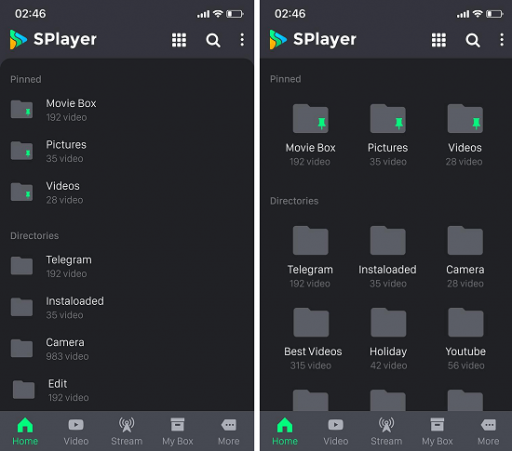
Task: Open the Stream tab in left bottom bar
Action: pyautogui.click(x=127, y=431)
